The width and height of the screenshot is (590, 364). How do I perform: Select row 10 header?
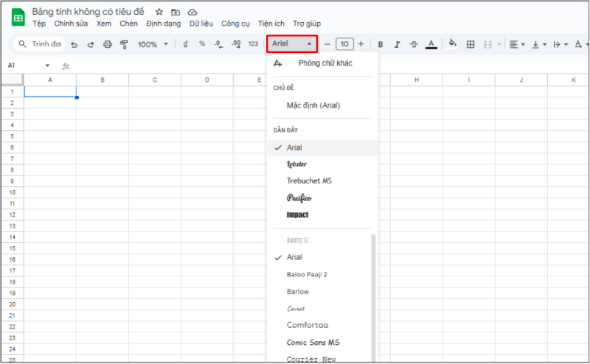[13, 192]
